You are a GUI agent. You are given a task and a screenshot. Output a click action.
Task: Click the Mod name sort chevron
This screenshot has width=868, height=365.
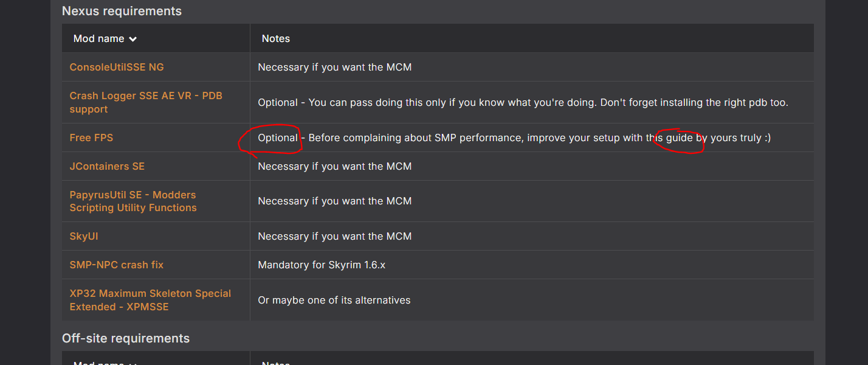pyautogui.click(x=133, y=39)
